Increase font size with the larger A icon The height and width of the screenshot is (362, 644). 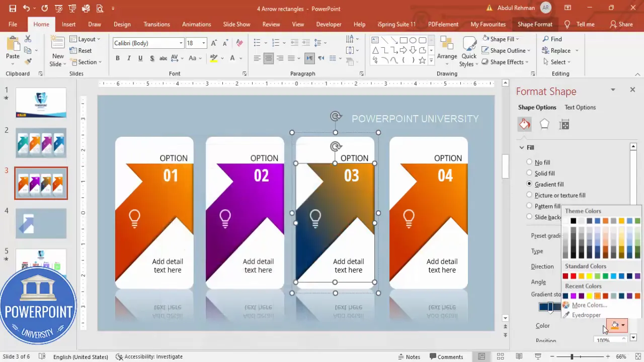point(214,43)
